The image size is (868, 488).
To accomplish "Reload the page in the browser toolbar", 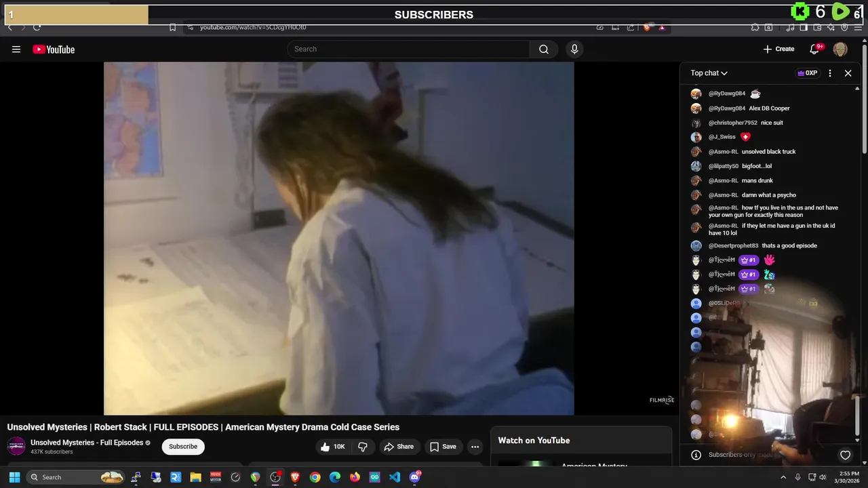I will point(37,27).
